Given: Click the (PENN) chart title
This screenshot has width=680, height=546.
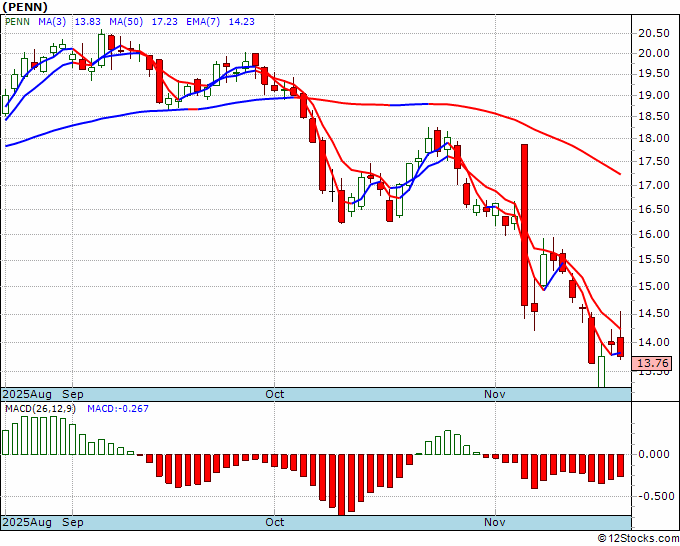Looking at the screenshot, I should (x=24, y=7).
